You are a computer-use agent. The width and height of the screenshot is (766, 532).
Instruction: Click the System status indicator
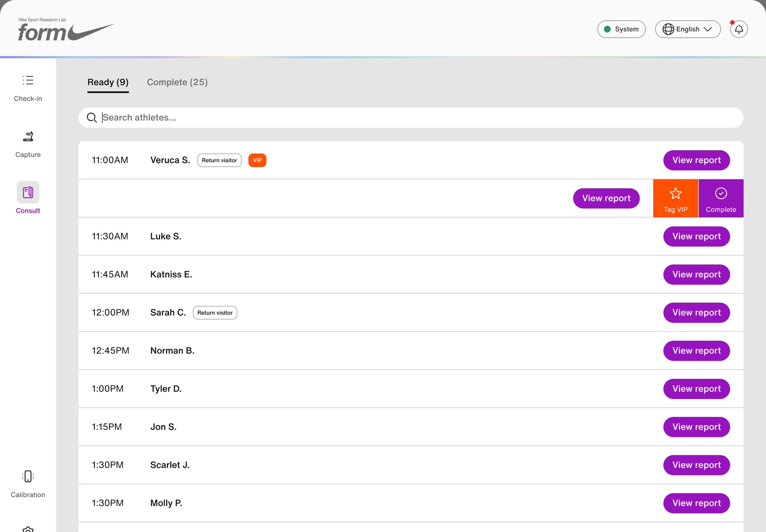pos(621,29)
